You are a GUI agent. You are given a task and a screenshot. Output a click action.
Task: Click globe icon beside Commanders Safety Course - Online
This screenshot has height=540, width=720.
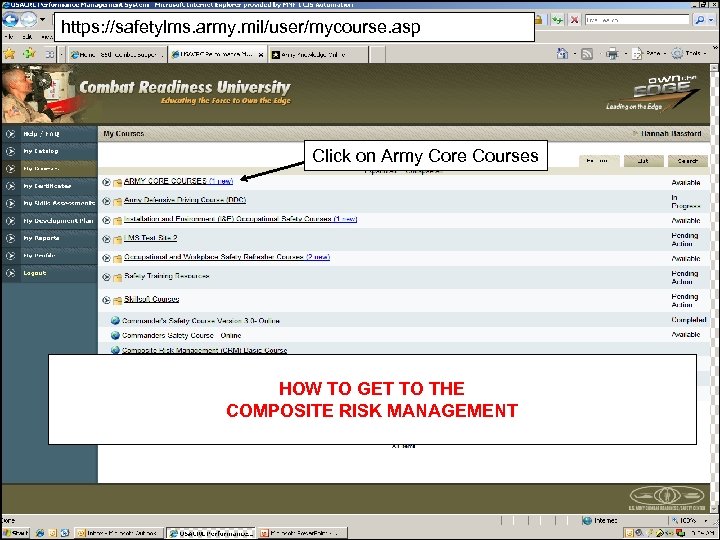115,335
